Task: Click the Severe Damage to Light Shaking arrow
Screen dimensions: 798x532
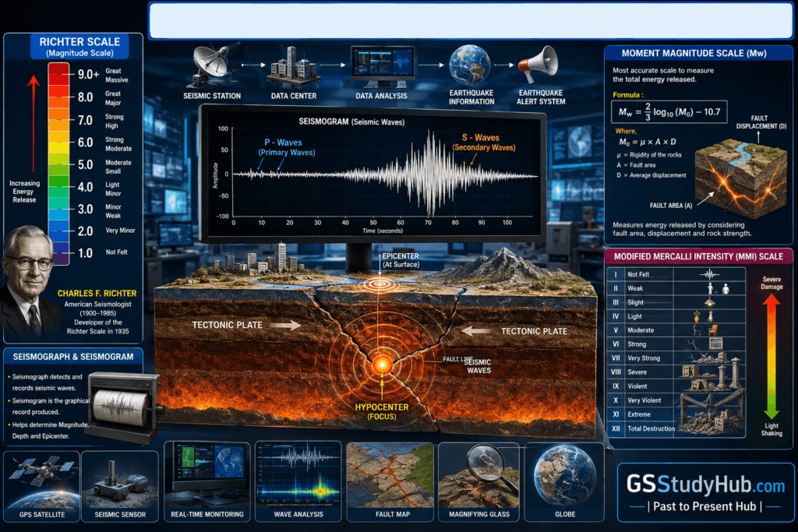Action: pos(772,356)
